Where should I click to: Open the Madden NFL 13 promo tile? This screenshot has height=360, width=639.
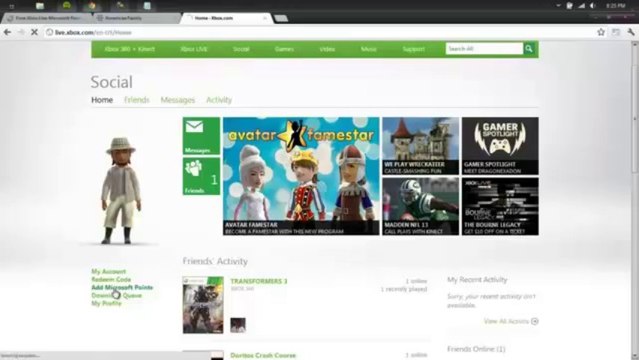[x=421, y=206]
